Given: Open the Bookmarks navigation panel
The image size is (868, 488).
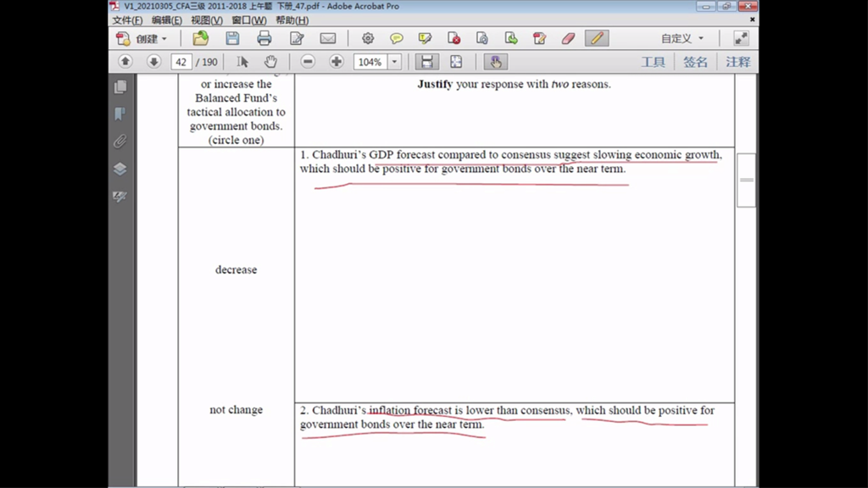Looking at the screenshot, I should [120, 114].
